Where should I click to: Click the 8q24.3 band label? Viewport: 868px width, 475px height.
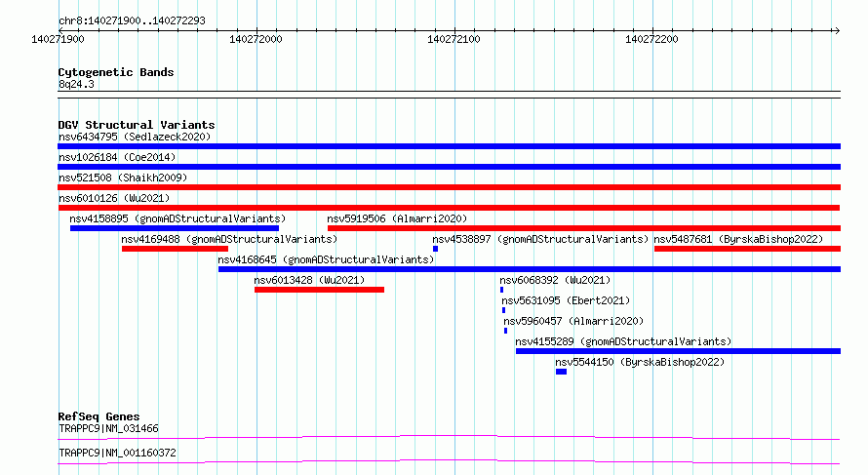coord(76,85)
